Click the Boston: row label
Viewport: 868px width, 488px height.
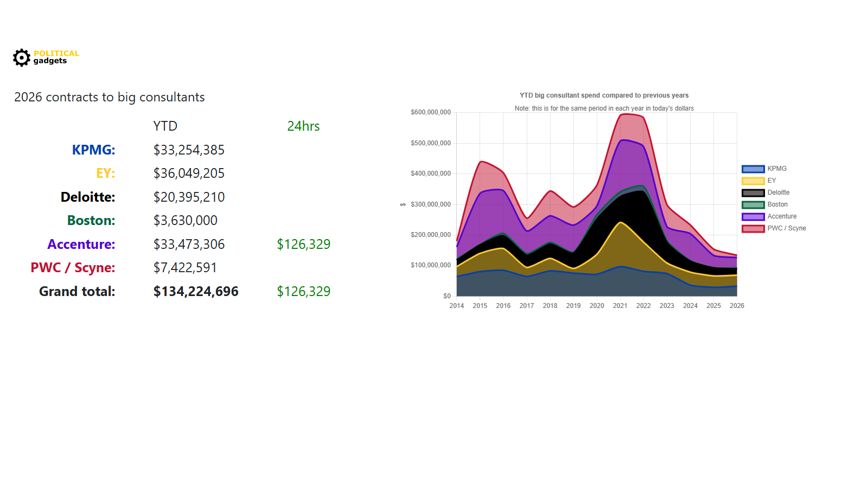point(91,220)
